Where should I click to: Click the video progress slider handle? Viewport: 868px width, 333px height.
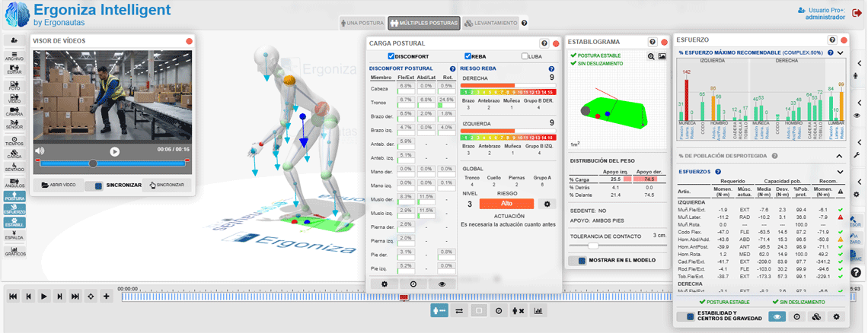[93, 163]
